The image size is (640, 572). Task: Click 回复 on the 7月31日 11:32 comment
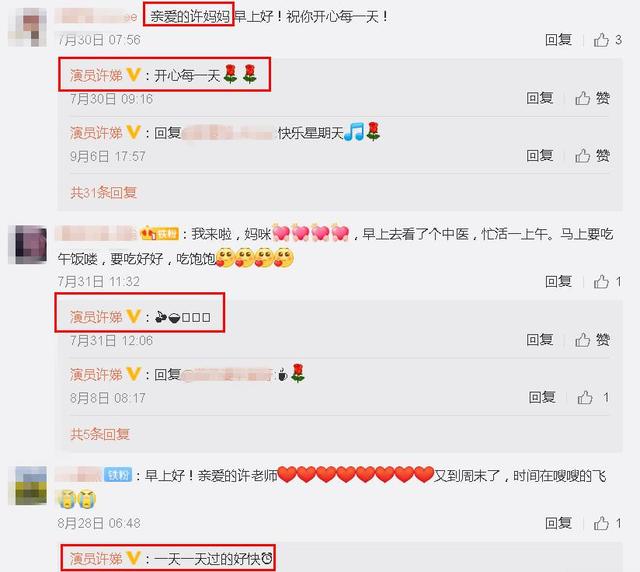[x=558, y=281]
